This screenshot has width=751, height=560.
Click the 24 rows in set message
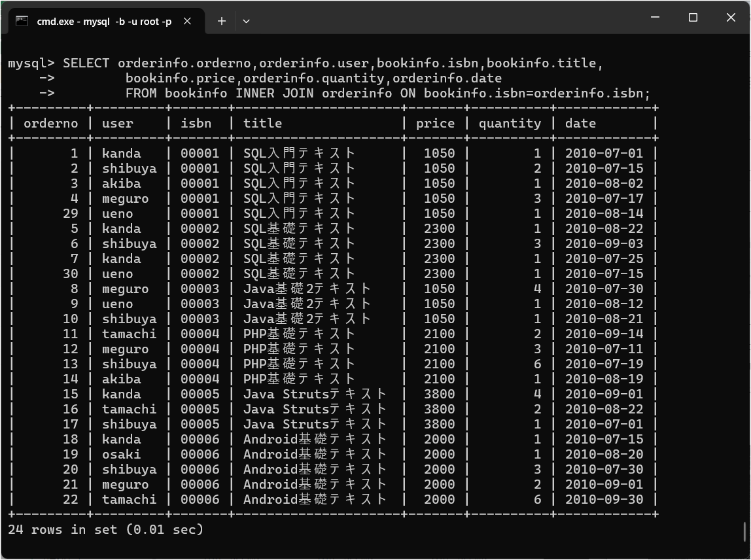[x=105, y=529]
